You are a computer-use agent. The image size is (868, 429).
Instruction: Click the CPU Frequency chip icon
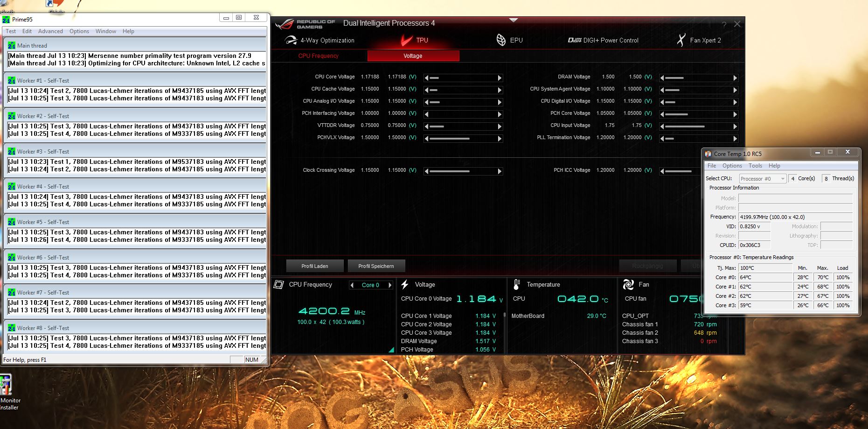(278, 284)
